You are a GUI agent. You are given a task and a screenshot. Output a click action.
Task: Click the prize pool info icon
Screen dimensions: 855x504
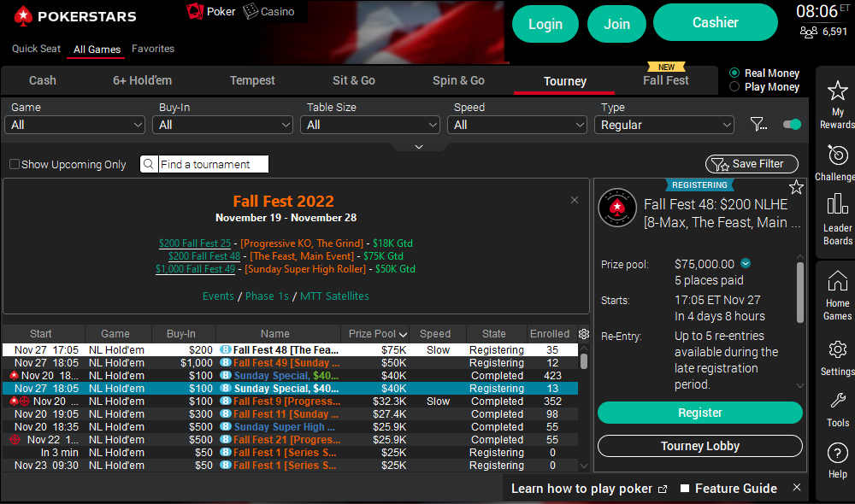(x=746, y=264)
